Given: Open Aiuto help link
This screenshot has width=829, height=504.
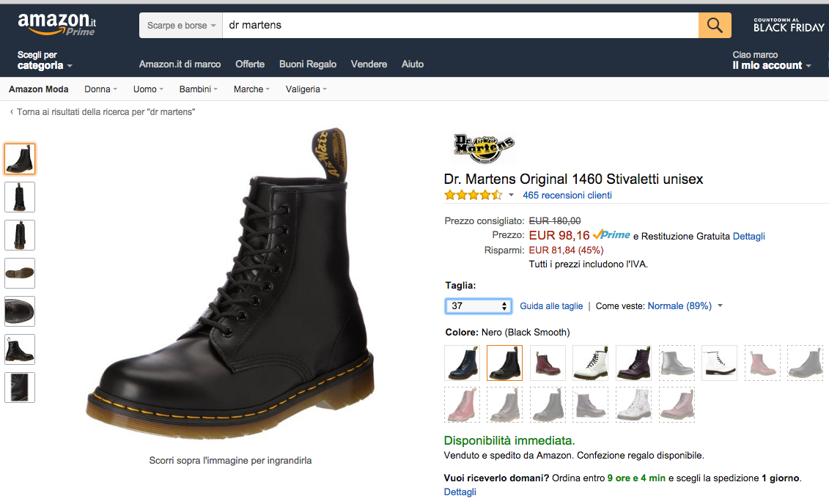Looking at the screenshot, I should click(413, 64).
